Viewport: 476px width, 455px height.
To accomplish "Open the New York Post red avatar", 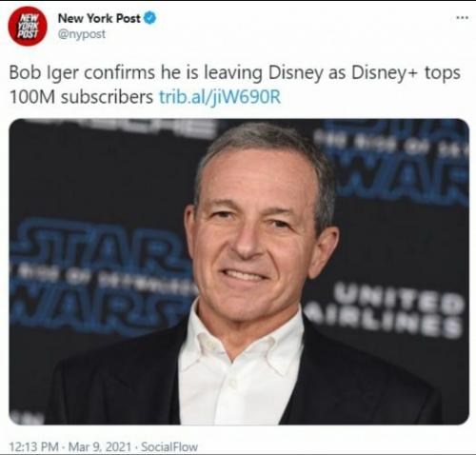I will [x=28, y=26].
